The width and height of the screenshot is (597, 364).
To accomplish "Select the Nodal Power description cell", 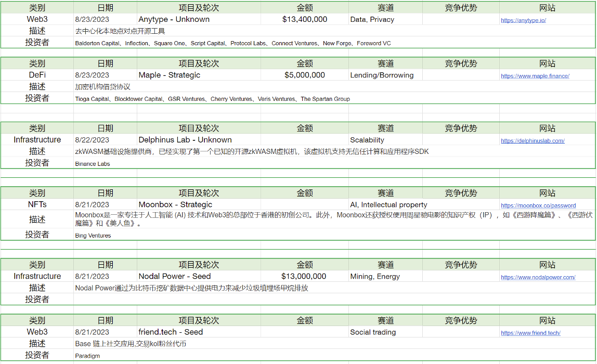I will click(x=334, y=288).
